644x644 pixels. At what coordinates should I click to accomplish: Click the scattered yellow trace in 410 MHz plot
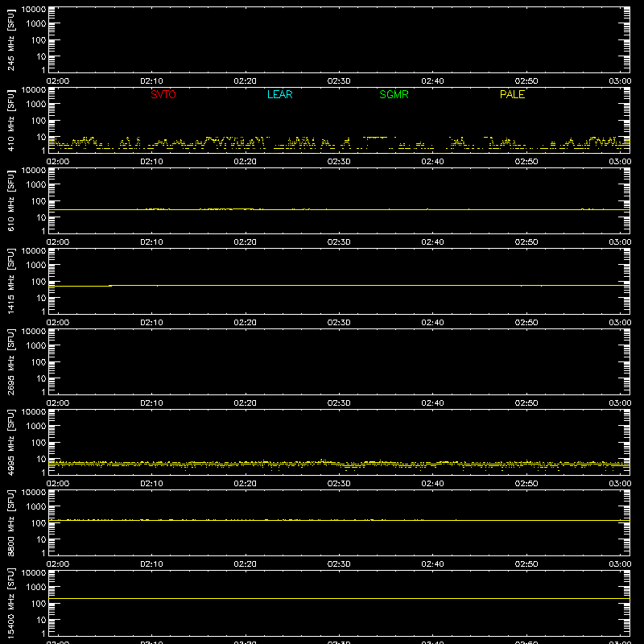point(339,143)
